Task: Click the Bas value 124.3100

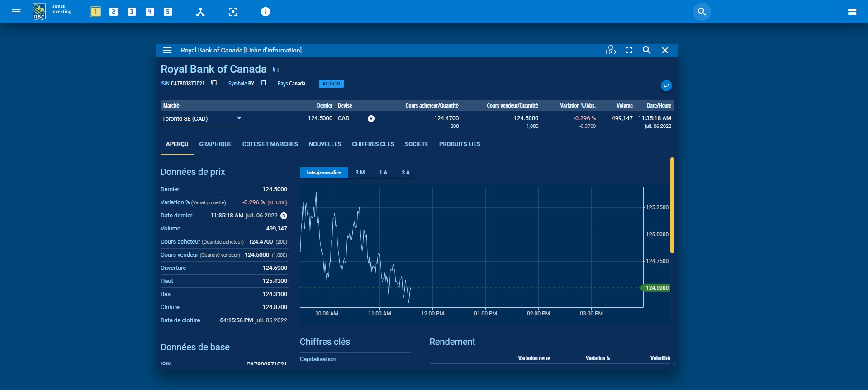Action: [x=275, y=294]
